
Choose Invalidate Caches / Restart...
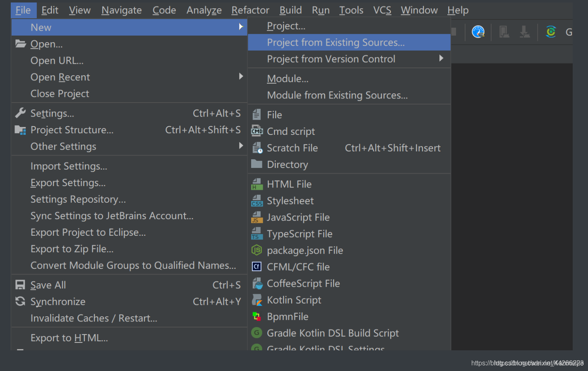pos(129,318)
